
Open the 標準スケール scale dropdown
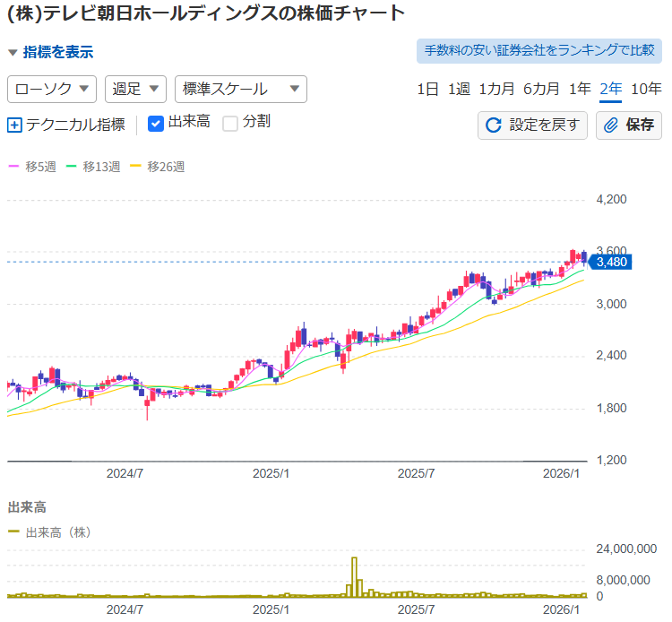(240, 89)
